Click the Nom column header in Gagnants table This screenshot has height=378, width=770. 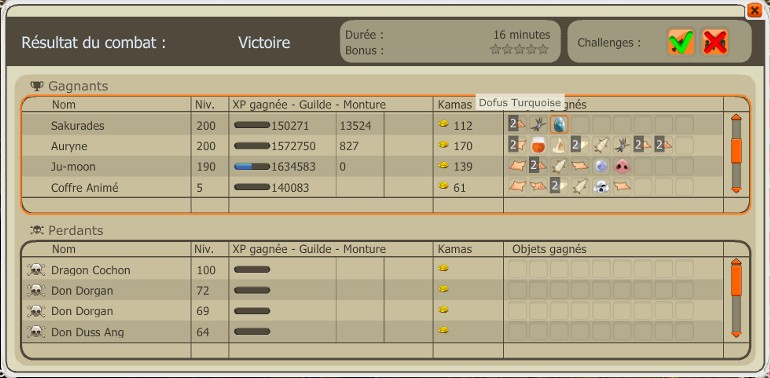64,105
